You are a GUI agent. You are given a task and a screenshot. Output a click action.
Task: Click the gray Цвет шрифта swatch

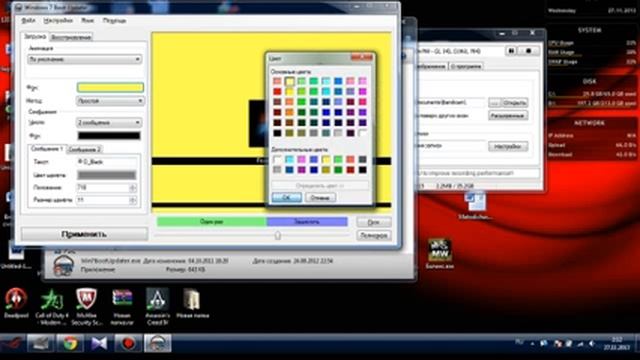(x=107, y=175)
